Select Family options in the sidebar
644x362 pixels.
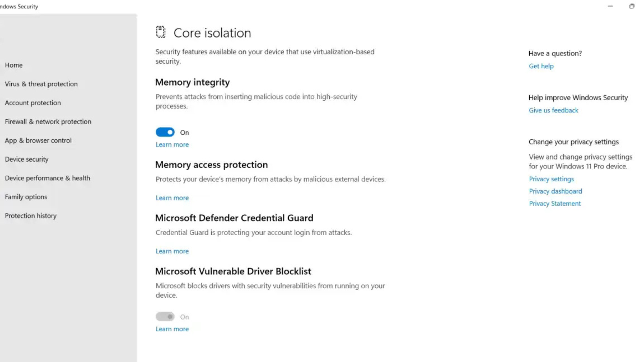[x=26, y=197]
